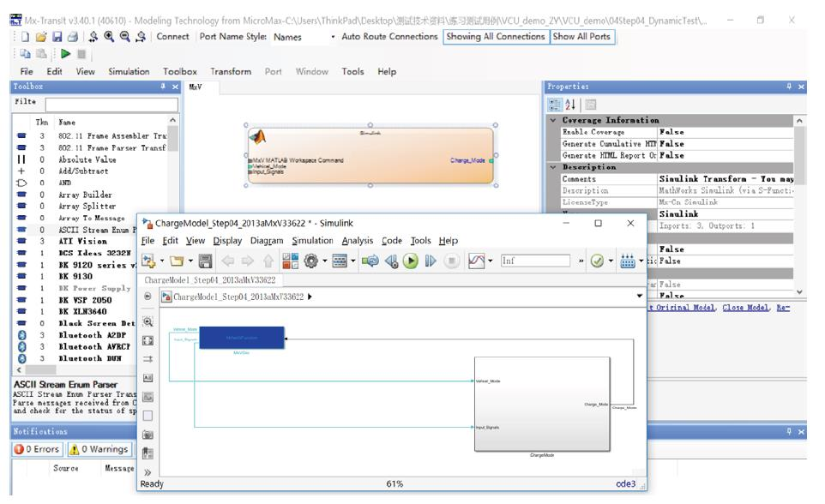
Task: Open the Model Advisor dropdown arrow
Action: point(611,261)
